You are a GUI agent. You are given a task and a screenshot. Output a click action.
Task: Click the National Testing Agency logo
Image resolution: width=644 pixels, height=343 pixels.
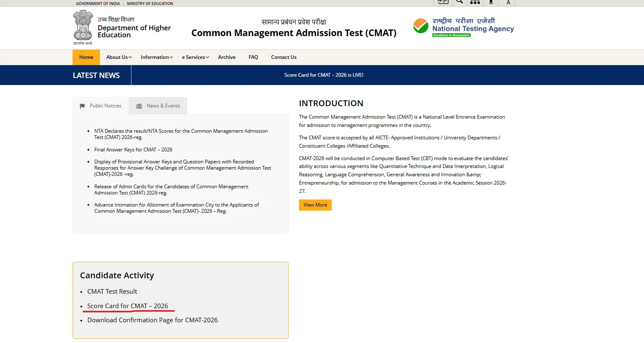(x=464, y=27)
